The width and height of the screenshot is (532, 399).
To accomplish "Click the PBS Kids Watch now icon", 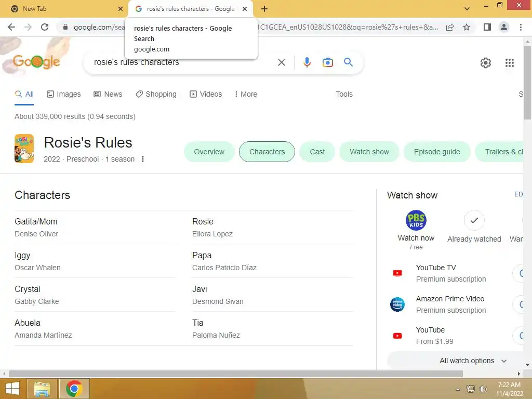I will tap(416, 220).
